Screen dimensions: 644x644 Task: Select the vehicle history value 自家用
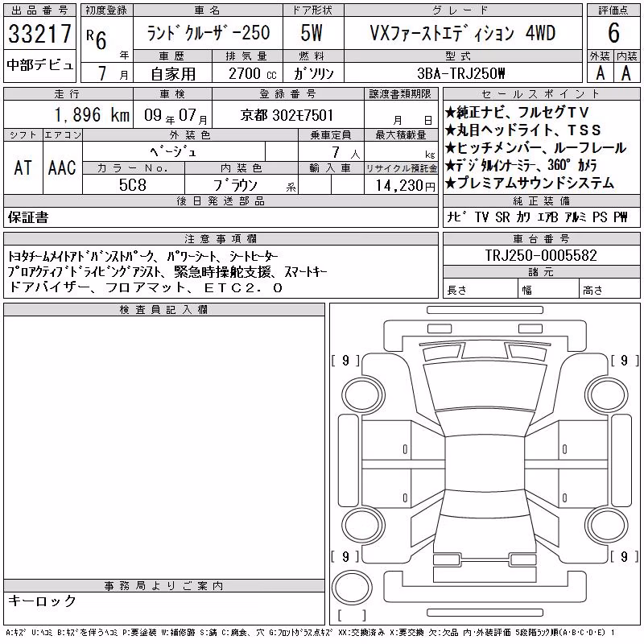pos(173,74)
